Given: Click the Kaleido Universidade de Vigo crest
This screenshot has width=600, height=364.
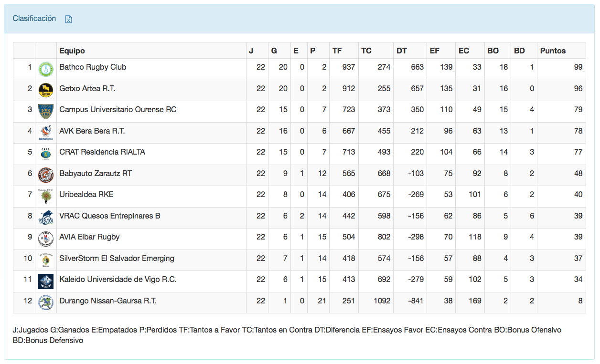Looking at the screenshot, I should 46,281.
